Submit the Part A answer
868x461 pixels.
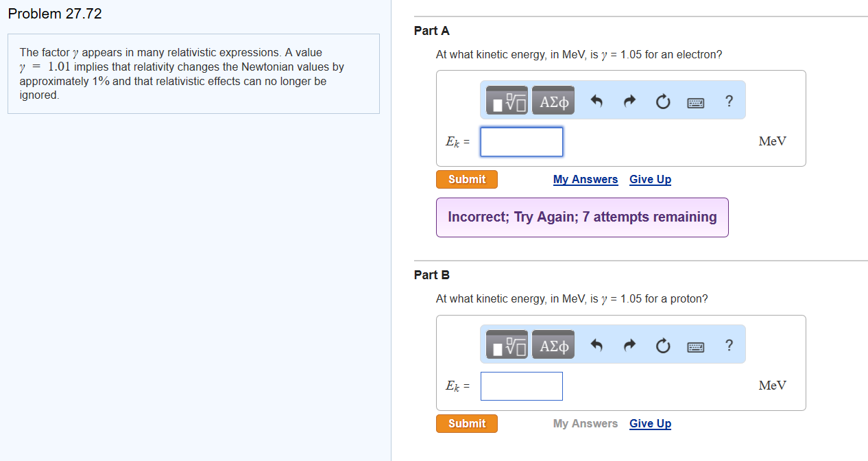[466, 179]
